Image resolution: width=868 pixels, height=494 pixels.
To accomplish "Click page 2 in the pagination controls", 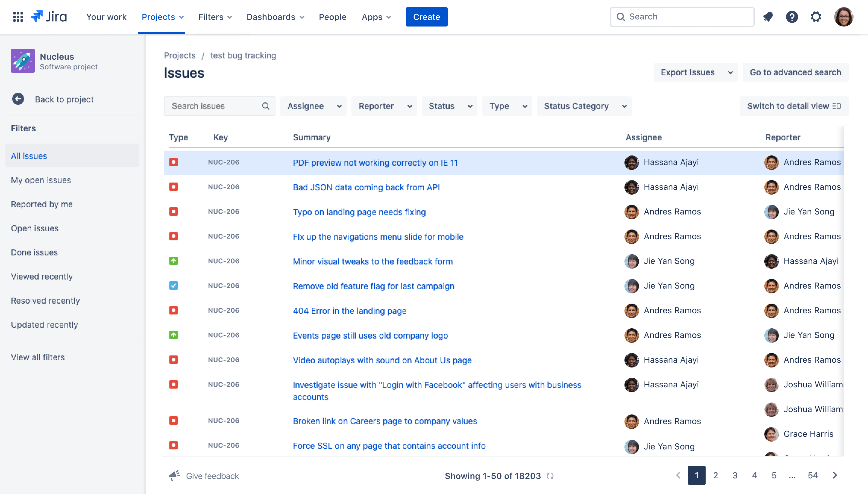I will point(715,475).
